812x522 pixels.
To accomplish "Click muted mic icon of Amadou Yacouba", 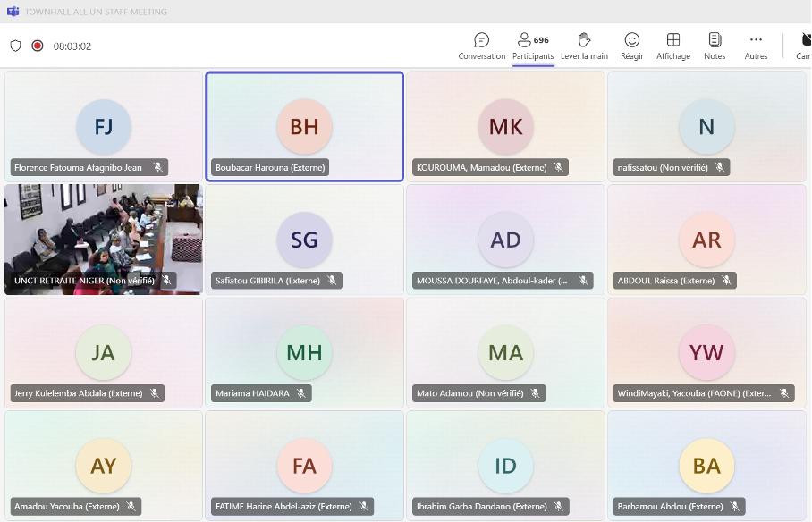I will point(131,506).
